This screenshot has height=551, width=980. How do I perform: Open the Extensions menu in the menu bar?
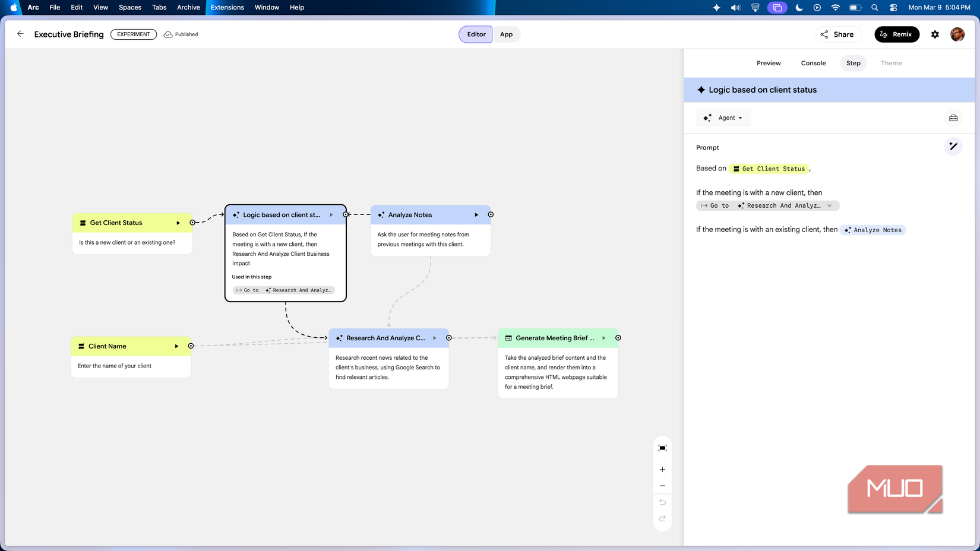click(x=227, y=7)
